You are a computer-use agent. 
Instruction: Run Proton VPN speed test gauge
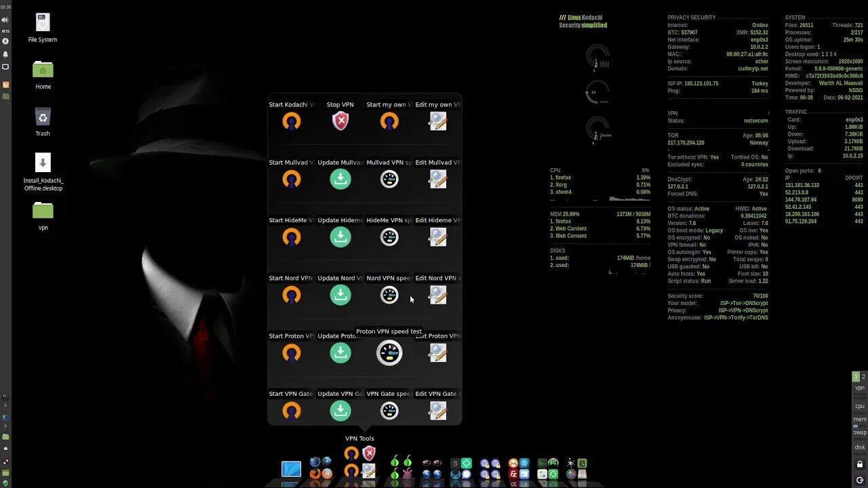click(x=389, y=352)
